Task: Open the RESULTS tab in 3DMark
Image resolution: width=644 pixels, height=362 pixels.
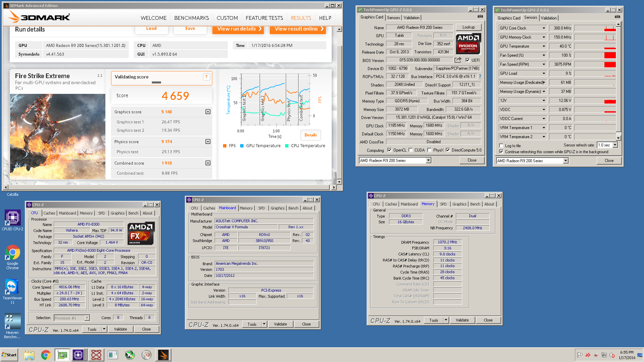Action: [301, 18]
